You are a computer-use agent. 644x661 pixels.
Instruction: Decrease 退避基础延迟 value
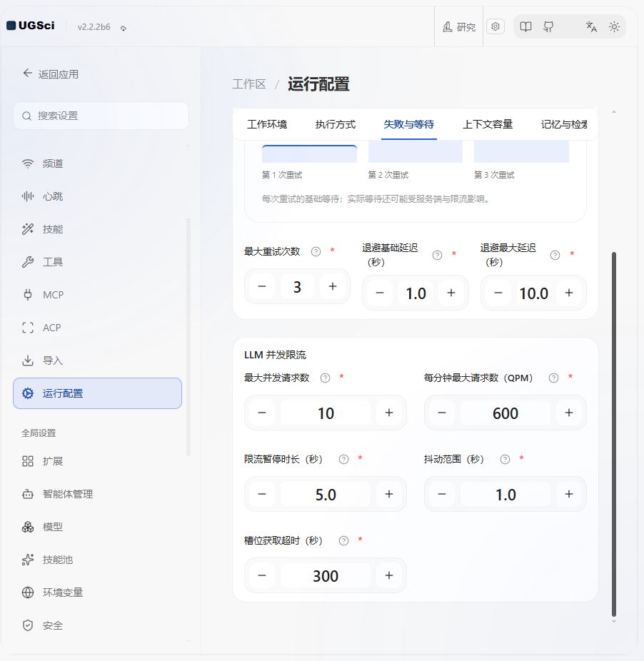[380, 293]
